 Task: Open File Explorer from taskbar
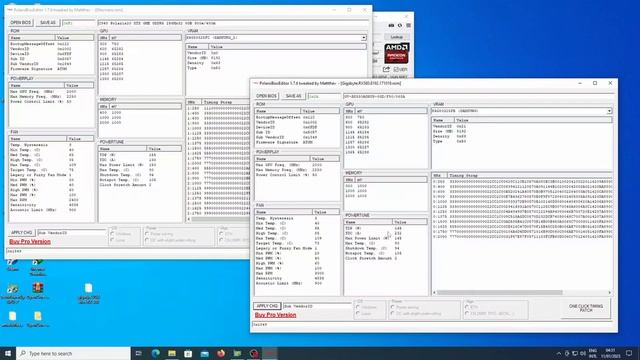pos(172,353)
